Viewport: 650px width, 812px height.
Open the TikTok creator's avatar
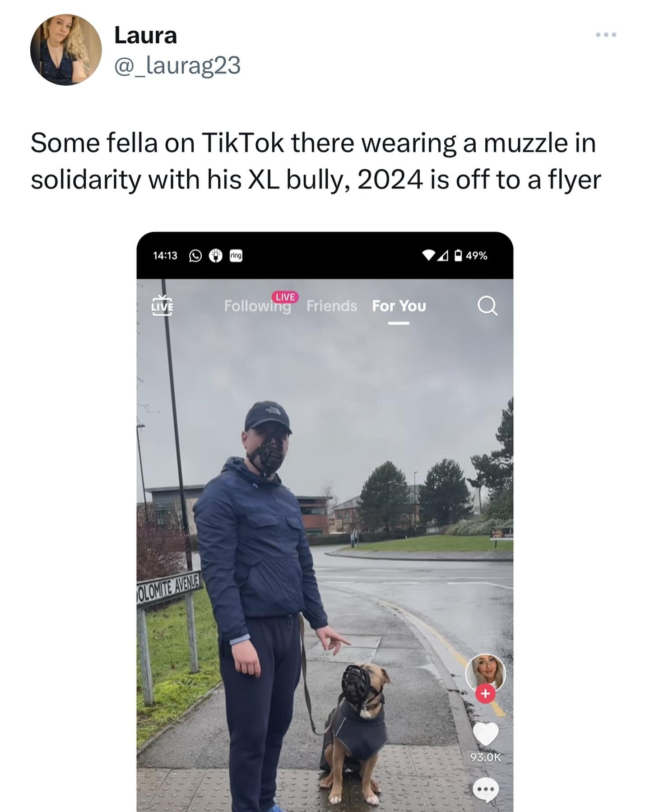pos(485,674)
